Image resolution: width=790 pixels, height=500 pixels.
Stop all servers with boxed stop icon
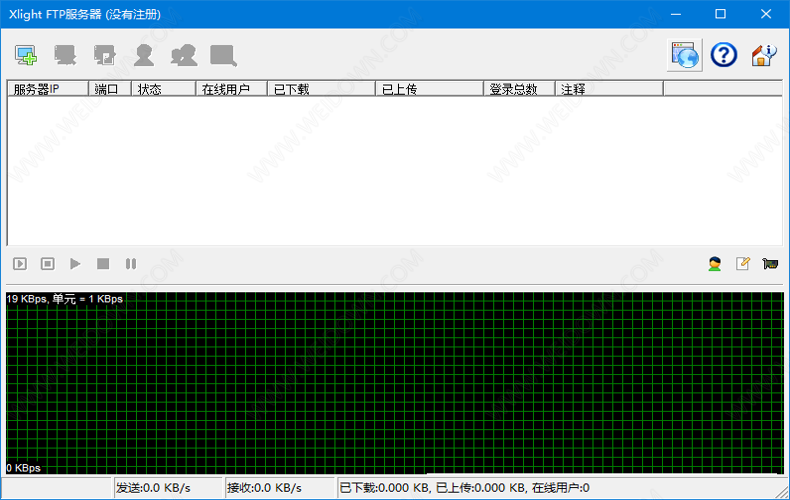[x=48, y=264]
